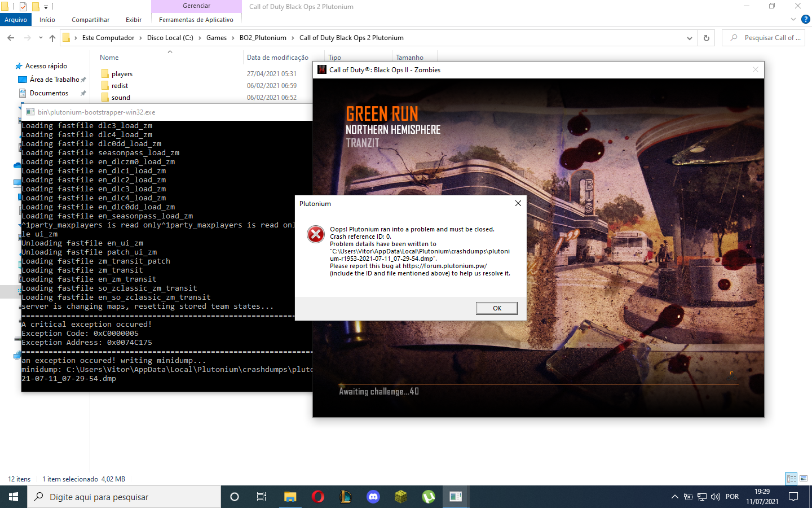The width and height of the screenshot is (812, 508).
Task: Switch to large thumbnails view in status bar
Action: [804, 479]
